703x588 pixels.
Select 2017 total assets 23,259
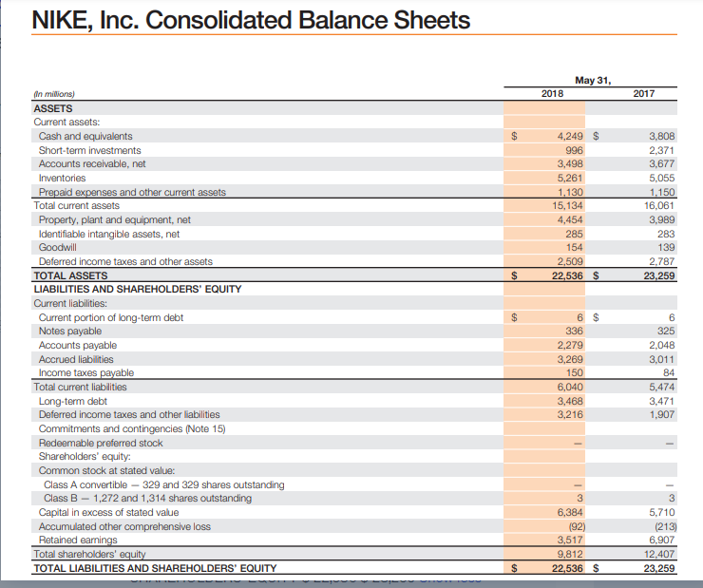coord(659,275)
